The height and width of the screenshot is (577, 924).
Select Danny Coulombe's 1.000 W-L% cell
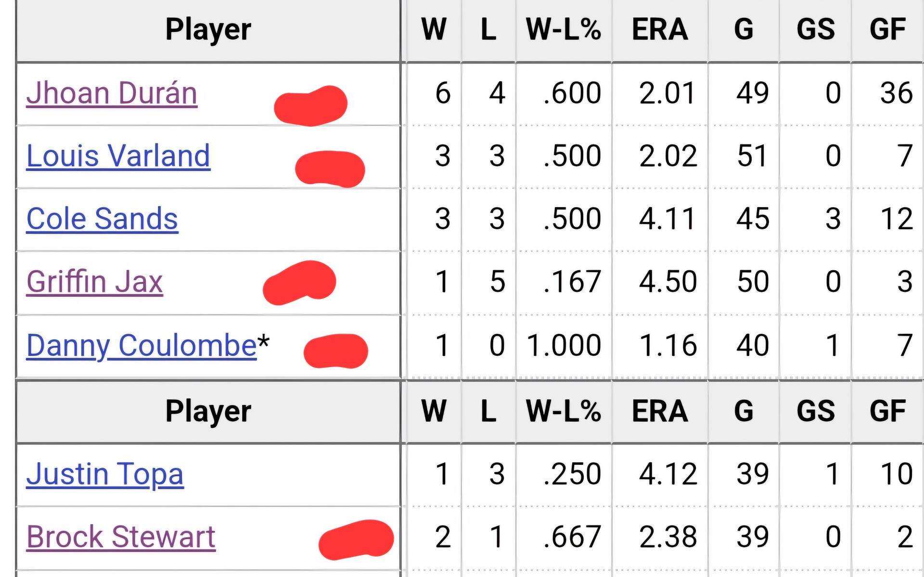[x=564, y=346]
